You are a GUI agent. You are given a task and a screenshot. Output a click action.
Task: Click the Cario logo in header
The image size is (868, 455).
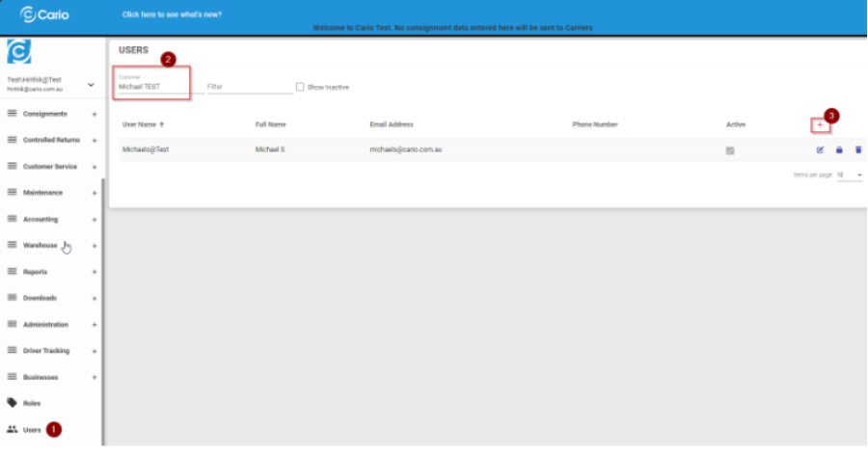[x=44, y=14]
